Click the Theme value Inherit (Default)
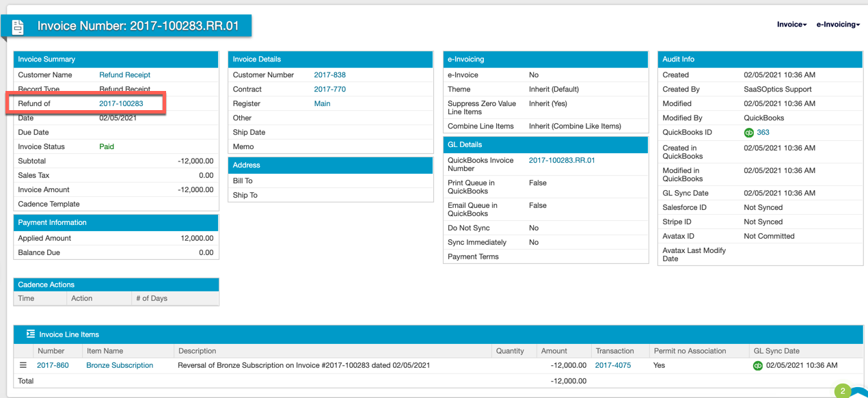The width and height of the screenshot is (868, 398). 554,90
